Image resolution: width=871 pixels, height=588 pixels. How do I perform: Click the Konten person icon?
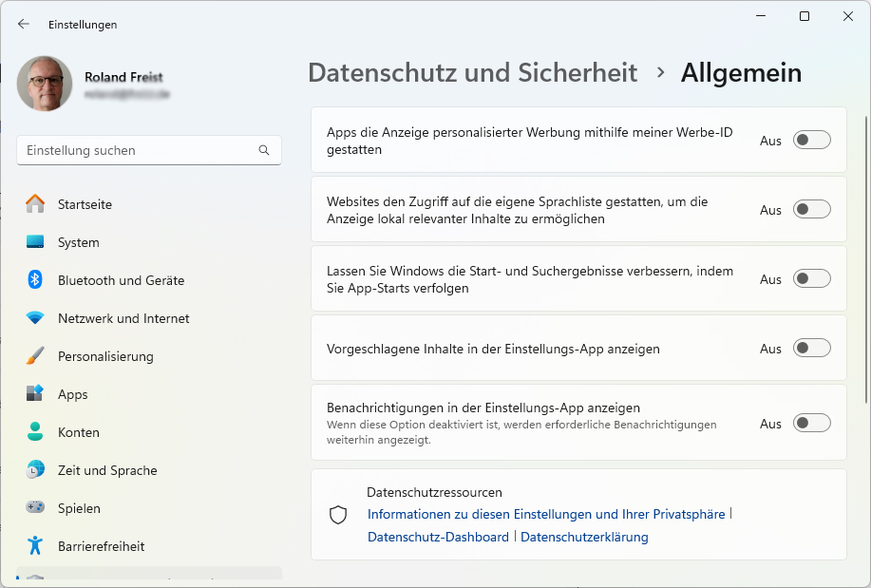(x=35, y=432)
